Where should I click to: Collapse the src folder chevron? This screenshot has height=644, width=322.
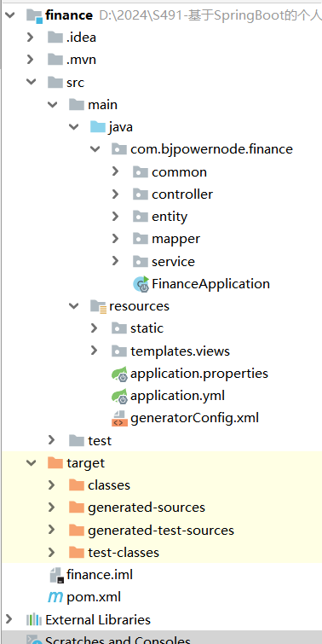pyautogui.click(x=31, y=82)
